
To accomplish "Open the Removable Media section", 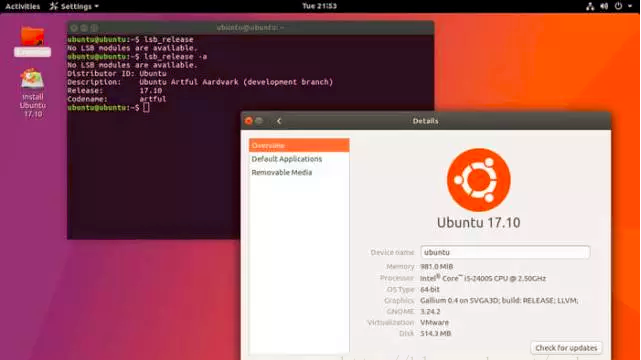I will point(299,172).
